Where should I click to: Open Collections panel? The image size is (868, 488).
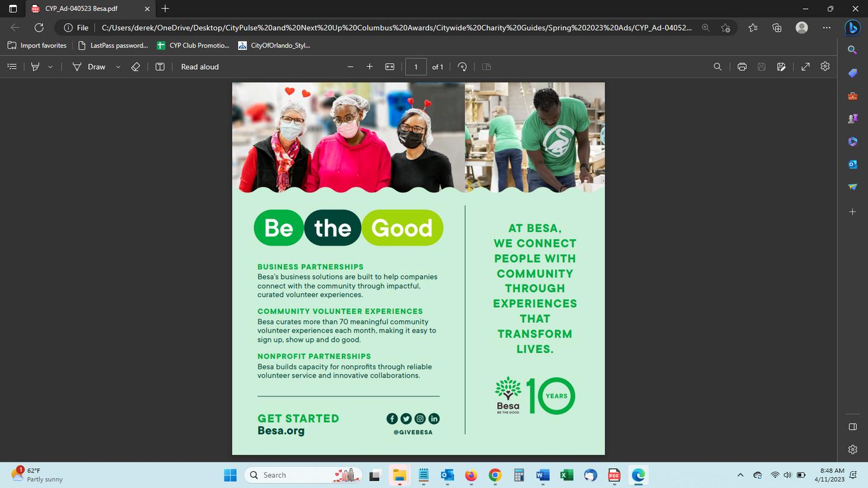777,28
